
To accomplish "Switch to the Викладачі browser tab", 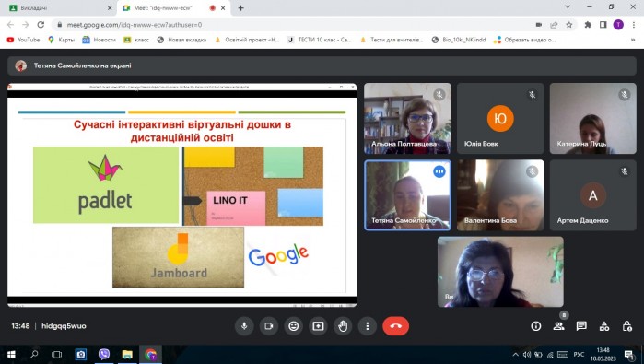I will (60, 7).
